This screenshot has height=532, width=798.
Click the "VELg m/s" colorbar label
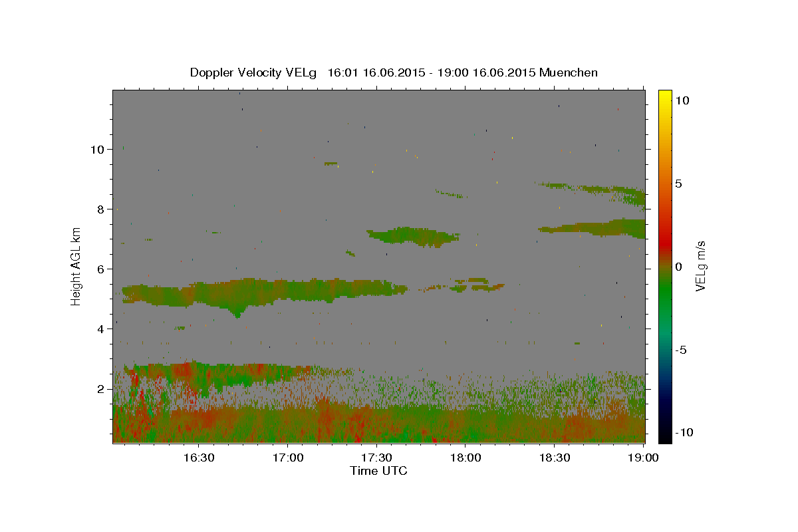[x=700, y=266]
